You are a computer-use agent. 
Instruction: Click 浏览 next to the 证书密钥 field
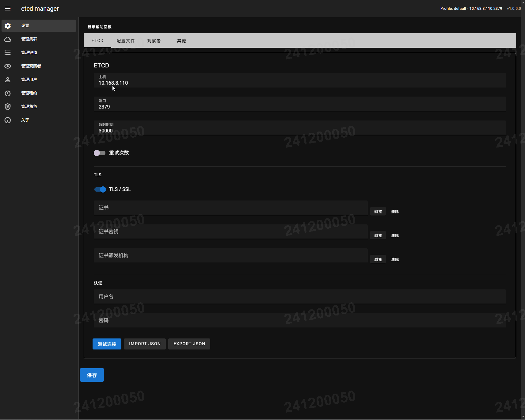pyautogui.click(x=378, y=235)
